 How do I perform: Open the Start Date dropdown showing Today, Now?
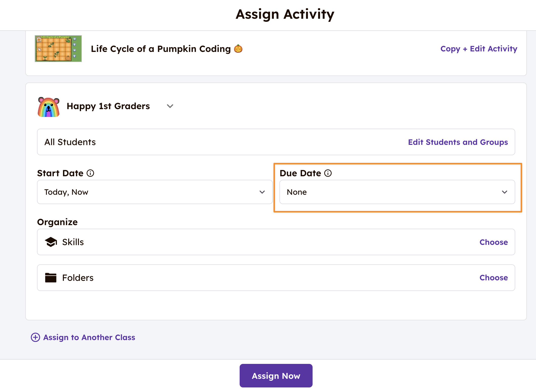coord(155,192)
